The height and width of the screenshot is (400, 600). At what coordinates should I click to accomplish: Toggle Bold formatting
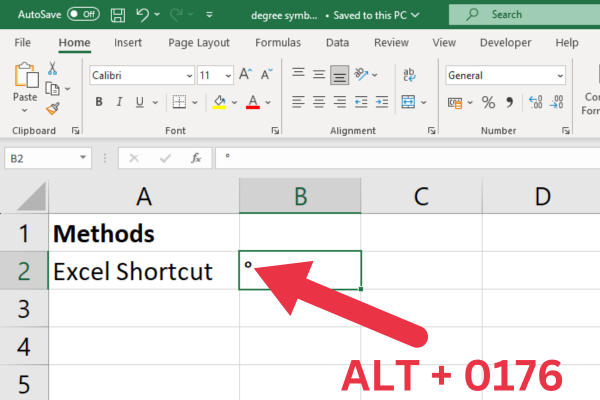(x=99, y=102)
